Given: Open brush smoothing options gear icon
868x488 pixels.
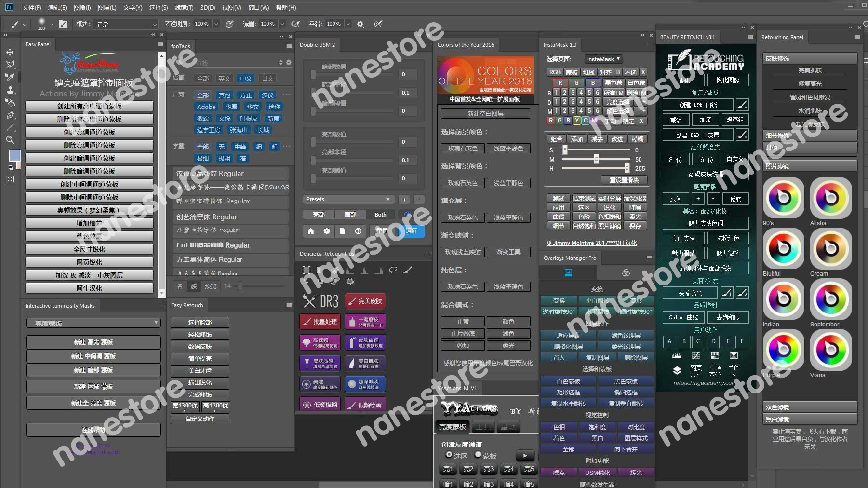Looking at the screenshot, I should pos(361,24).
